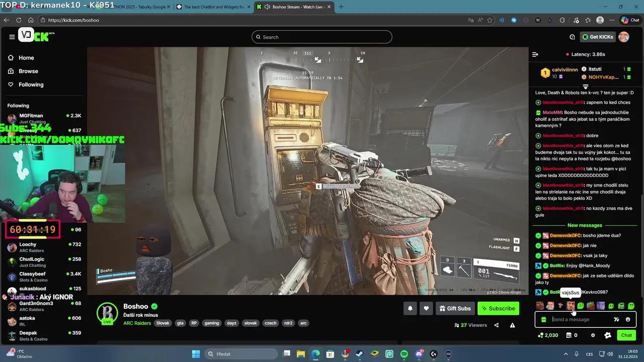Open the shop icon showing 0
This screenshot has height=362, width=644.
pyautogui.click(x=572, y=335)
